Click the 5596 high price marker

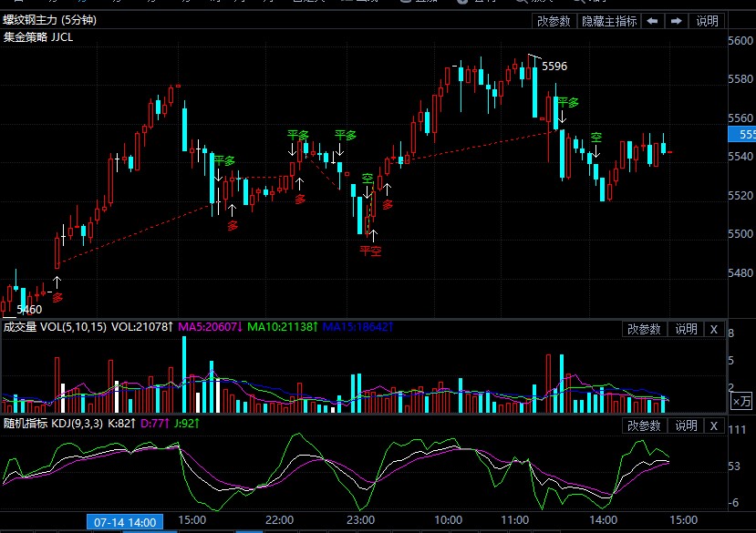pos(554,67)
